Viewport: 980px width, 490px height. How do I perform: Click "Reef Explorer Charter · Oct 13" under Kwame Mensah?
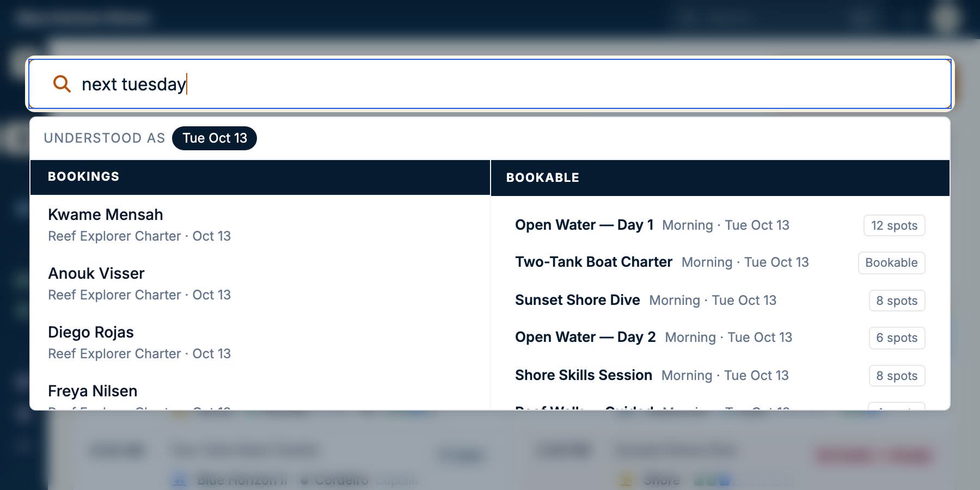click(139, 236)
